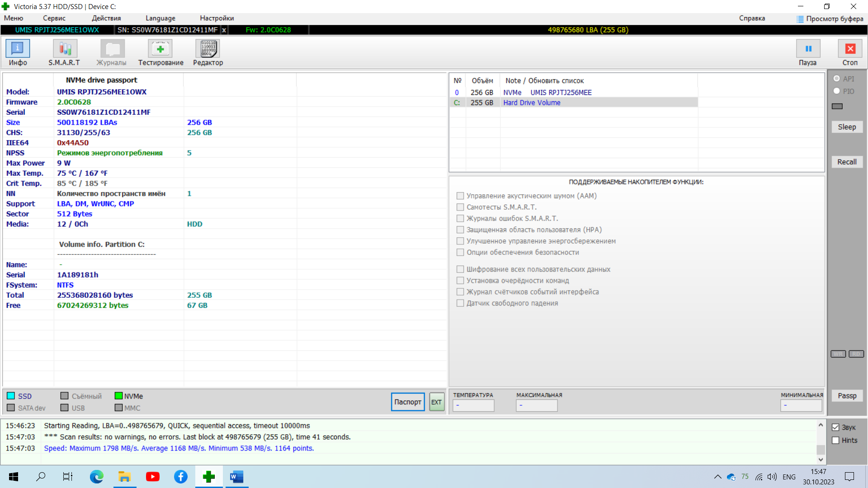Open the Журналы logs section
The height and width of the screenshot is (488, 868).
click(112, 52)
